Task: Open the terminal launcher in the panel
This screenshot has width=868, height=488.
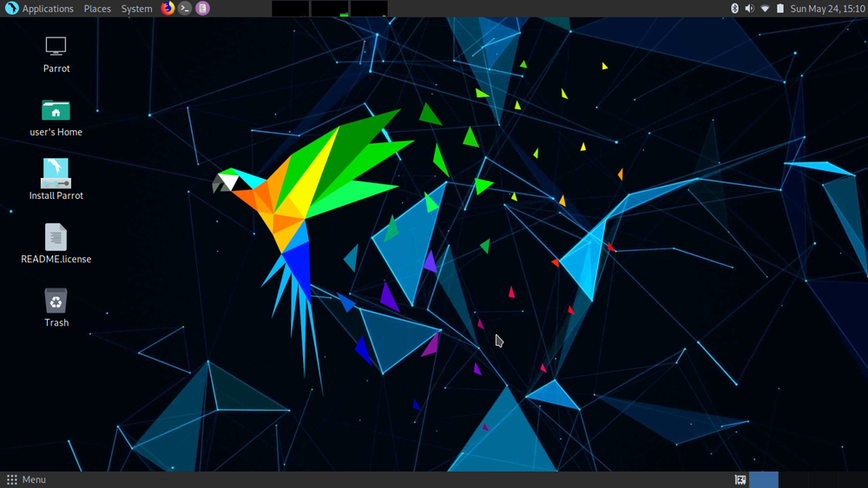Action: 185,9
